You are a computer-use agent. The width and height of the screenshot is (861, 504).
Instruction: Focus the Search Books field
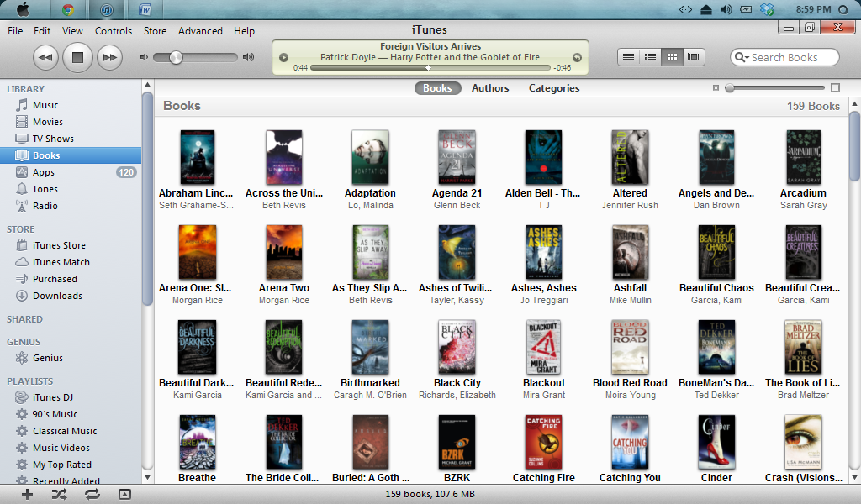(784, 57)
